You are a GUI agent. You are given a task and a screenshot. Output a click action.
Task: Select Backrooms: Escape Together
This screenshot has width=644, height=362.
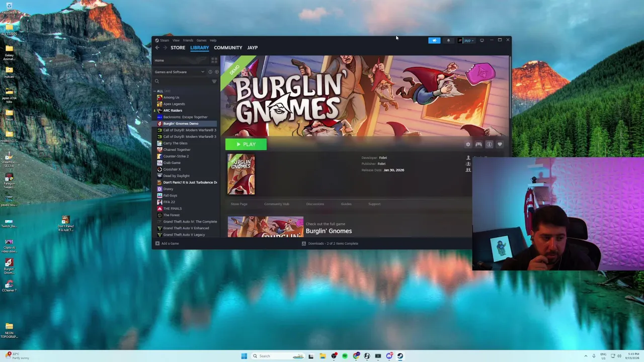pyautogui.click(x=185, y=117)
